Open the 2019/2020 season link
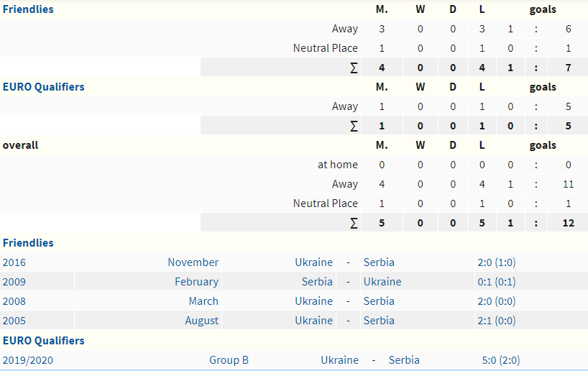Screen dimensions: 588x371 click(x=29, y=360)
